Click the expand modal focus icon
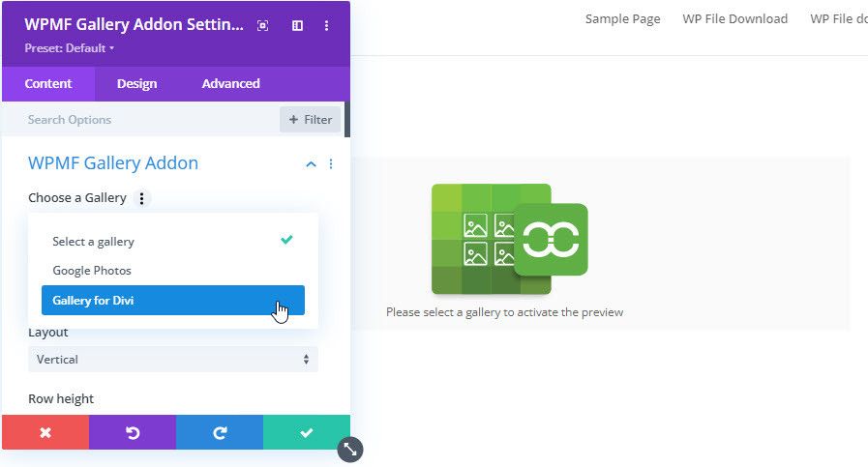868x467 pixels. pos(262,25)
